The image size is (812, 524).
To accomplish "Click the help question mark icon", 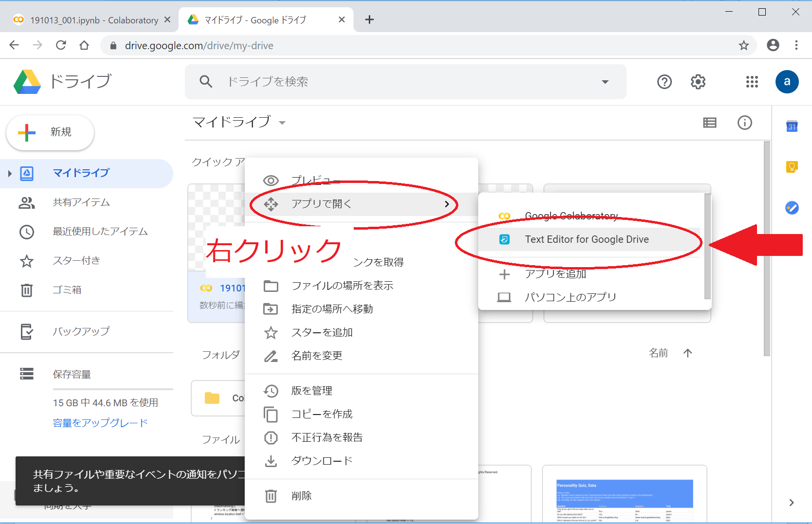I will coord(664,82).
